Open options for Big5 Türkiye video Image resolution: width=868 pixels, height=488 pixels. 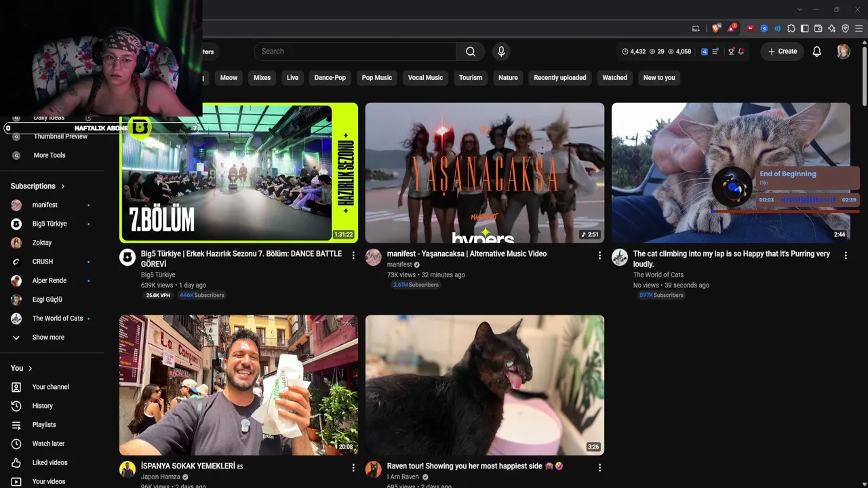(x=353, y=256)
